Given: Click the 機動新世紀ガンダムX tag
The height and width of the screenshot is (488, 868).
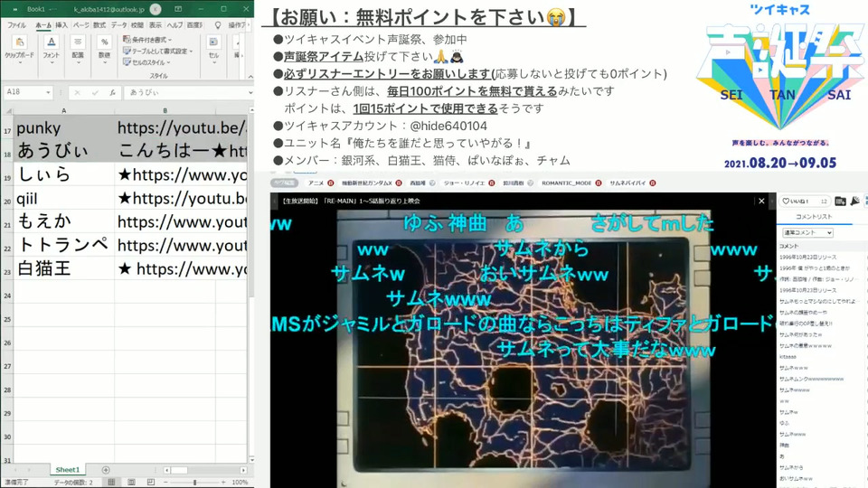Looking at the screenshot, I should [366, 183].
